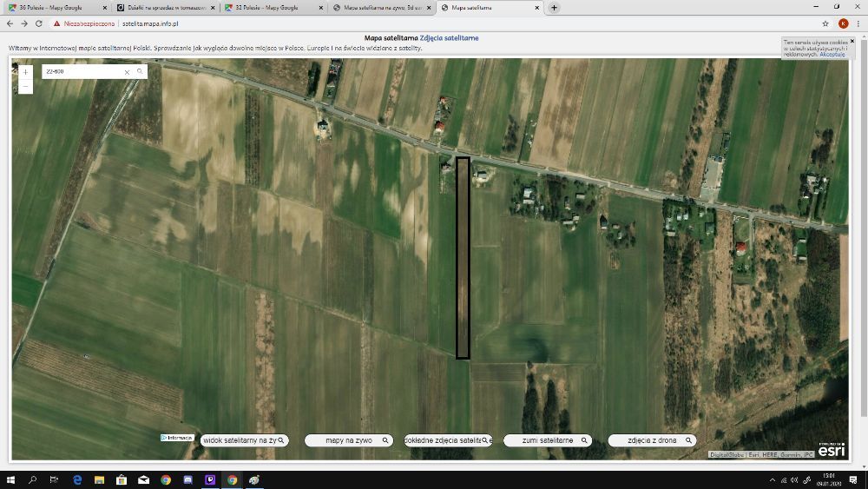The width and height of the screenshot is (868, 489).
Task: Switch to the '32 Polesie – Mapy Google' tab
Action: pos(273,8)
